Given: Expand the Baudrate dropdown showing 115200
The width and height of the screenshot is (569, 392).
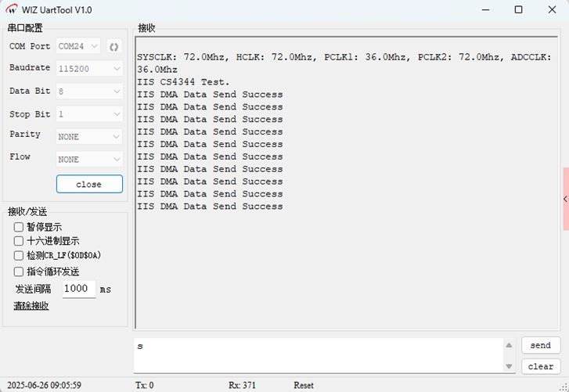Looking at the screenshot, I should coord(89,69).
